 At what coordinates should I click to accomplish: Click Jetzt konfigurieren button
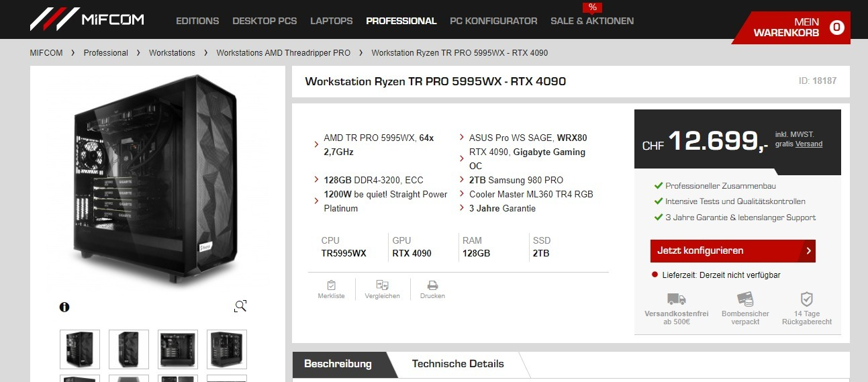pyautogui.click(x=732, y=250)
